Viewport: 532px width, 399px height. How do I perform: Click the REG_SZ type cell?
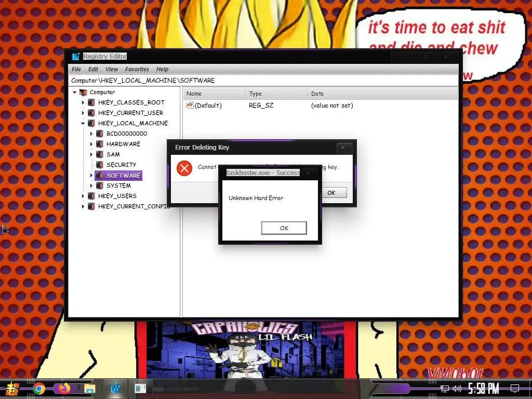tap(261, 105)
